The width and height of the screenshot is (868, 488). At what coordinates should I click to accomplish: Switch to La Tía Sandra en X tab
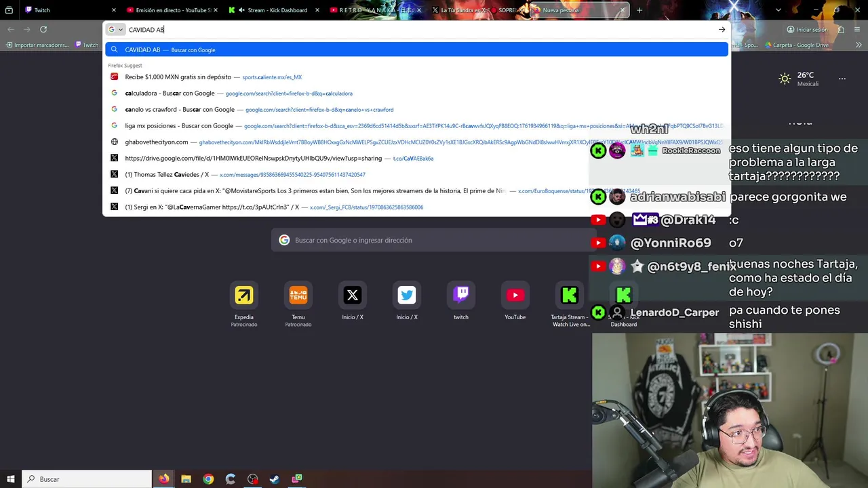click(477, 10)
